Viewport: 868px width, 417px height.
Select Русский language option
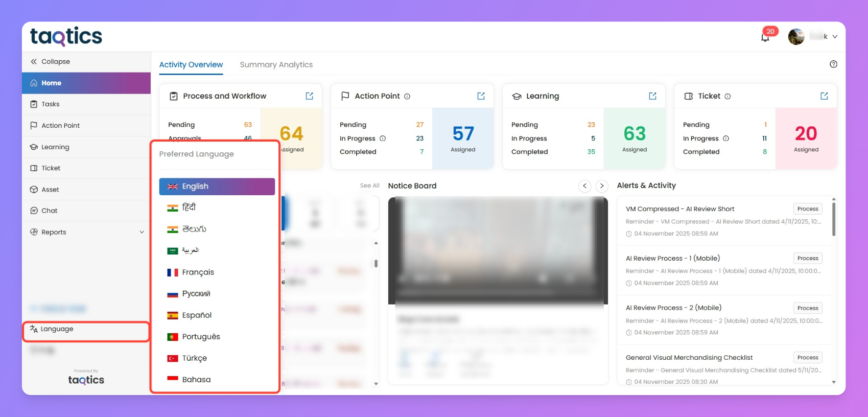[217, 294]
